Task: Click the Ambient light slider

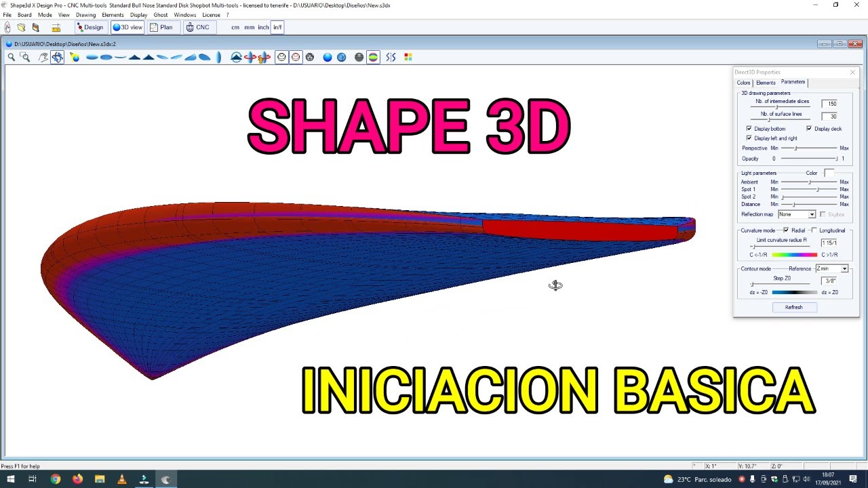Action: pyautogui.click(x=809, y=182)
